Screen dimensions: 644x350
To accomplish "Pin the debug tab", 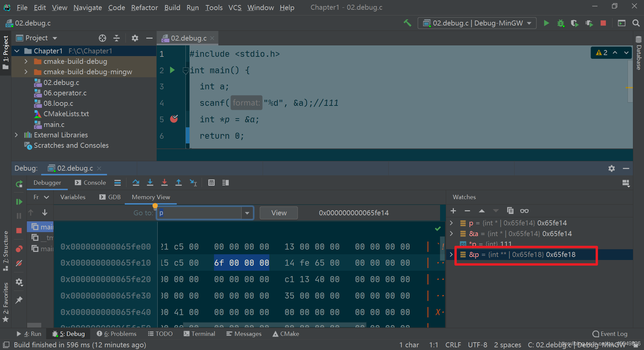I will pyautogui.click(x=19, y=300).
